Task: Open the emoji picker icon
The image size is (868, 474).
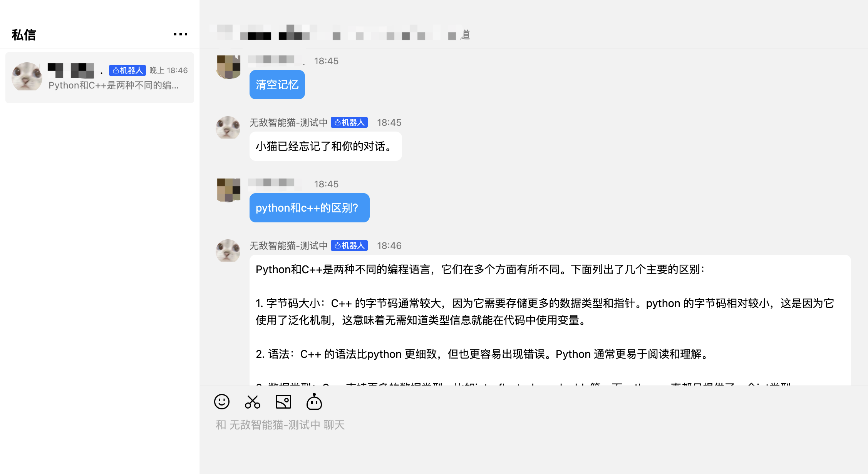Action: click(x=222, y=402)
